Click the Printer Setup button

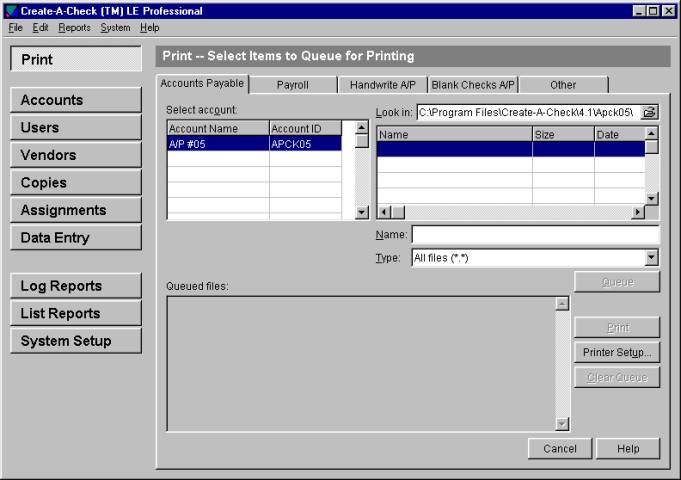(617, 353)
